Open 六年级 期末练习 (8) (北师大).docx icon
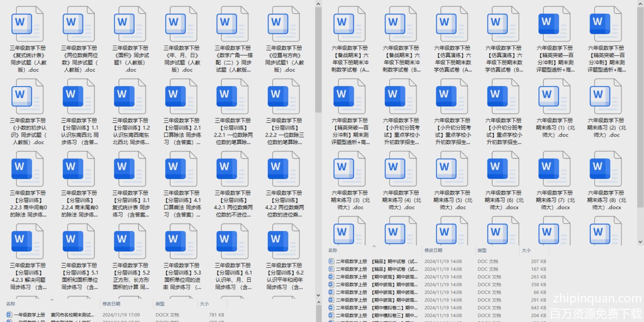The width and height of the screenshot is (644, 322). point(605,169)
